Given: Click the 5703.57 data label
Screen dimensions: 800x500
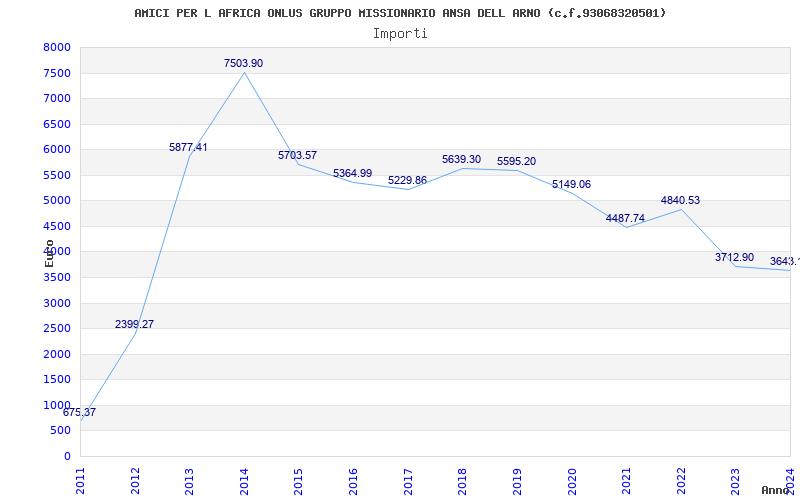Looking at the screenshot, I should [297, 155].
